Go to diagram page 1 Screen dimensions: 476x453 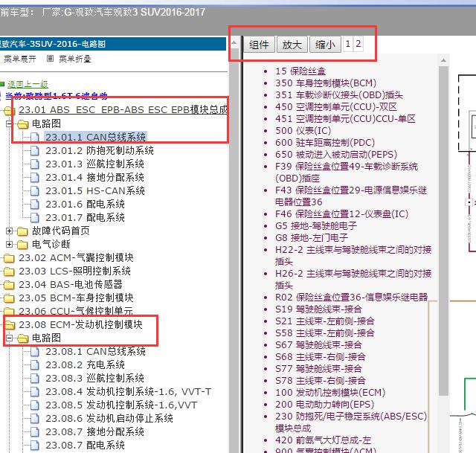[348, 44]
